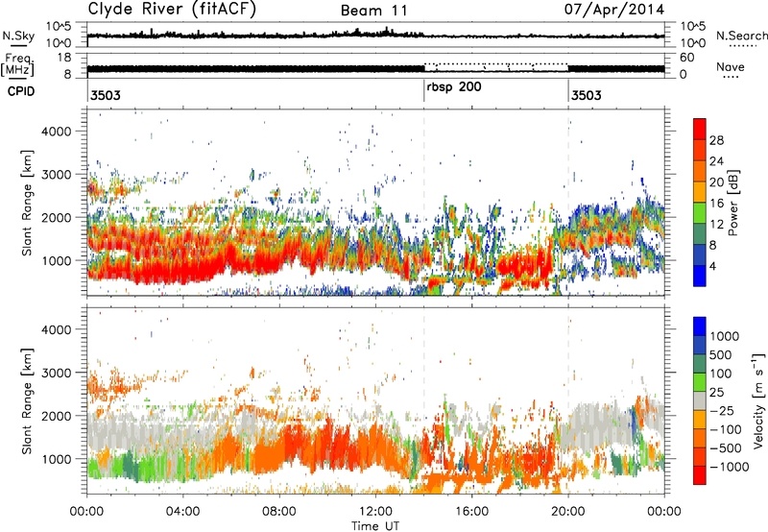Click the "24" Power colorbar value

click(716, 161)
